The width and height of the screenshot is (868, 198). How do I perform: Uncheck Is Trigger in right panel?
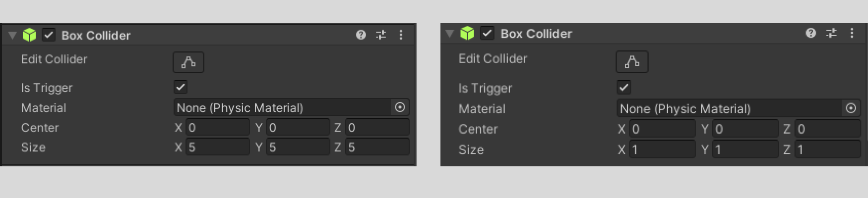pos(624,88)
